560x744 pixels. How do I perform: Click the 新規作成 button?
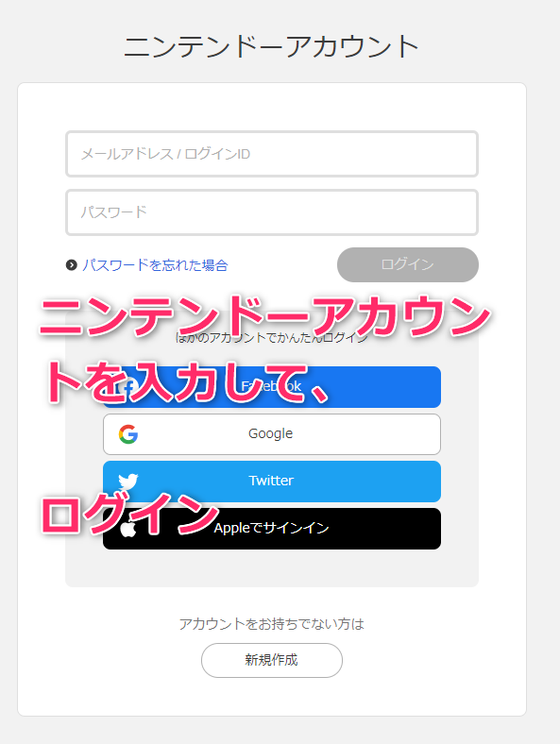coord(272,660)
